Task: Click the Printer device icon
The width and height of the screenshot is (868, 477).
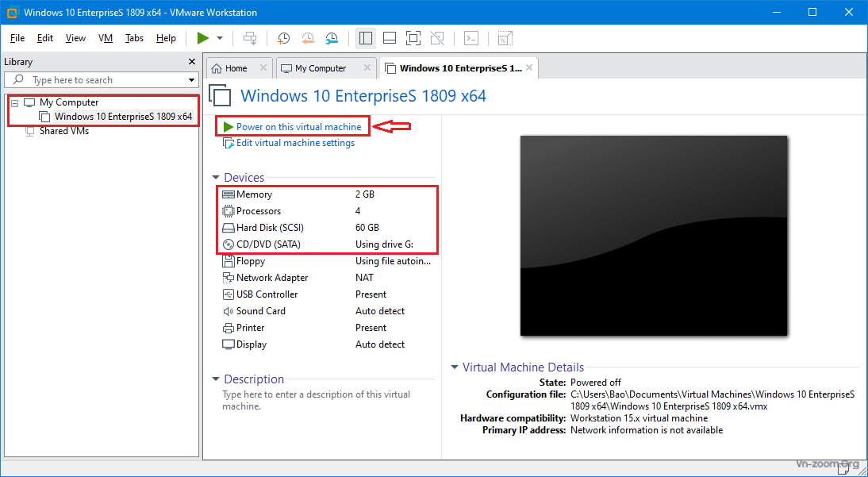Action: (x=228, y=328)
